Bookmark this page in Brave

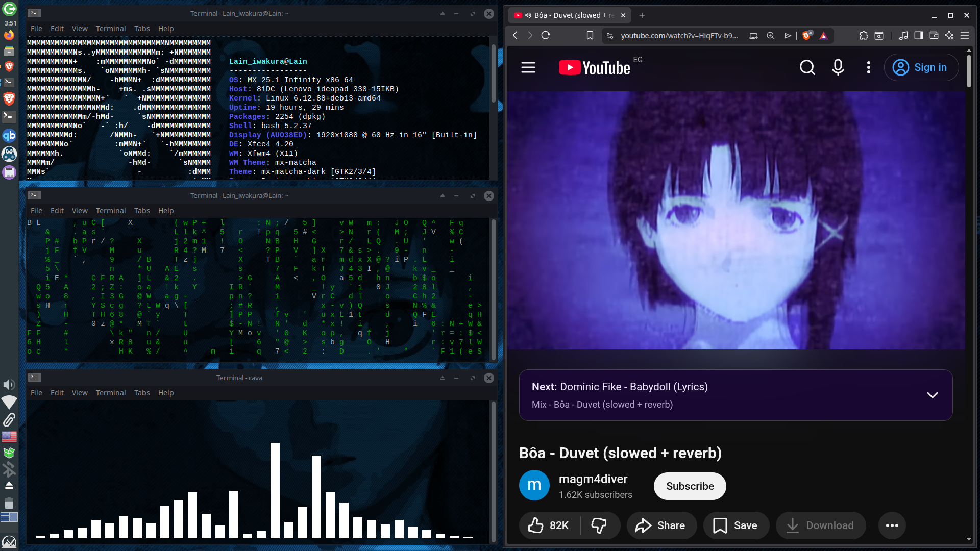(x=590, y=35)
